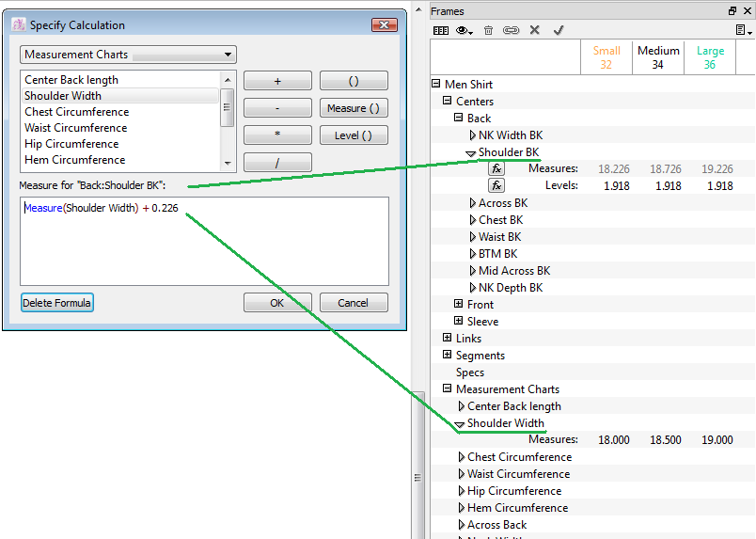Select Waist Circumference in the dialog list
Screen dimensions: 756x539
75,128
